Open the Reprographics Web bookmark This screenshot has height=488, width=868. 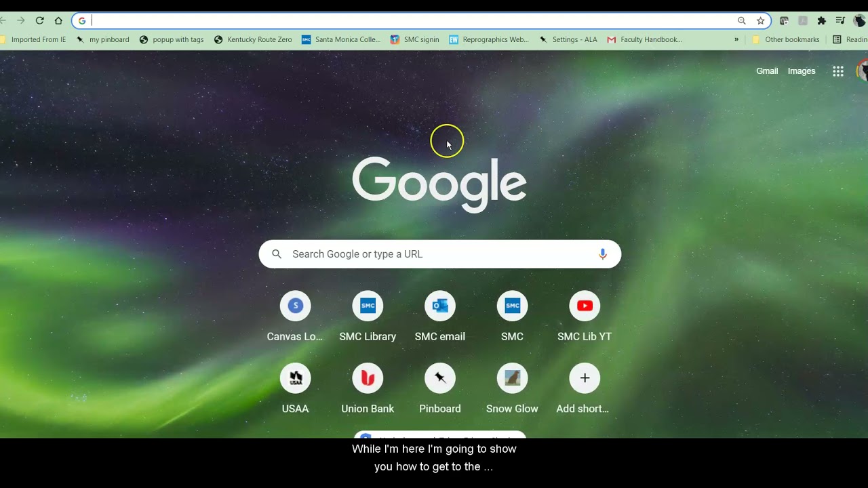[x=489, y=39]
